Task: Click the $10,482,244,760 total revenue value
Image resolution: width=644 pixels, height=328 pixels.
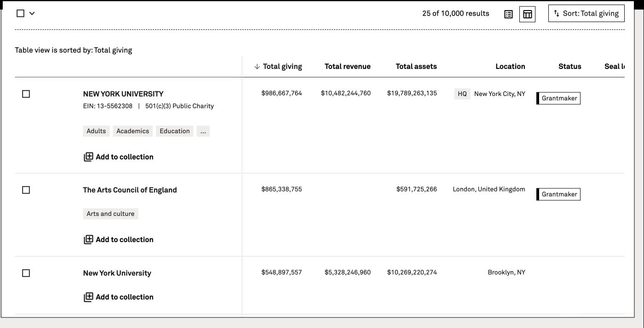Action: (346, 93)
